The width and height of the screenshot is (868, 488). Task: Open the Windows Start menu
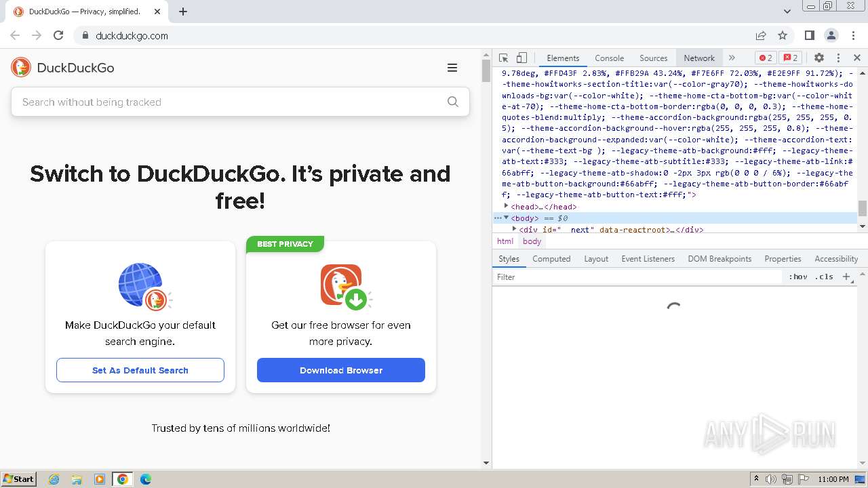click(19, 479)
